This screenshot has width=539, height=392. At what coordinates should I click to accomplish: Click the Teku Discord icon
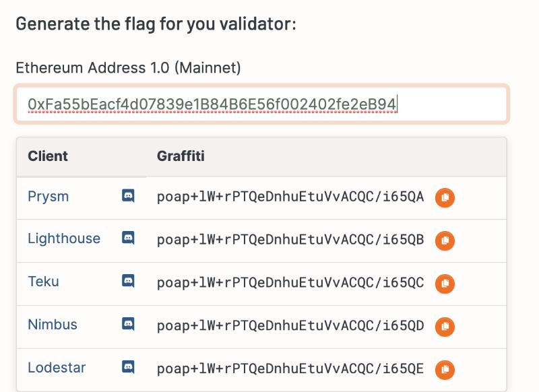click(x=128, y=281)
